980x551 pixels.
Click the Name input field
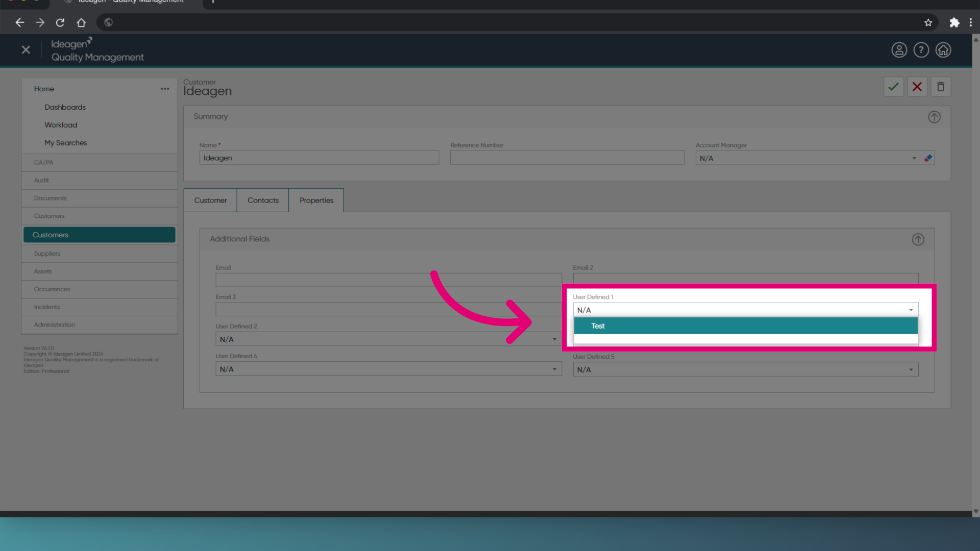[319, 158]
